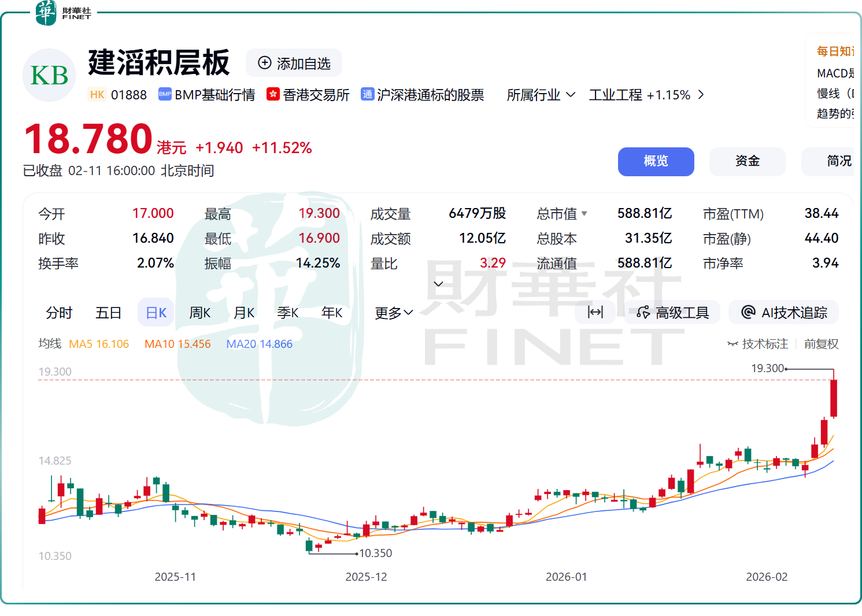This screenshot has width=862, height=616.
Task: Open AI技术追踪 tool
Action: (x=784, y=313)
